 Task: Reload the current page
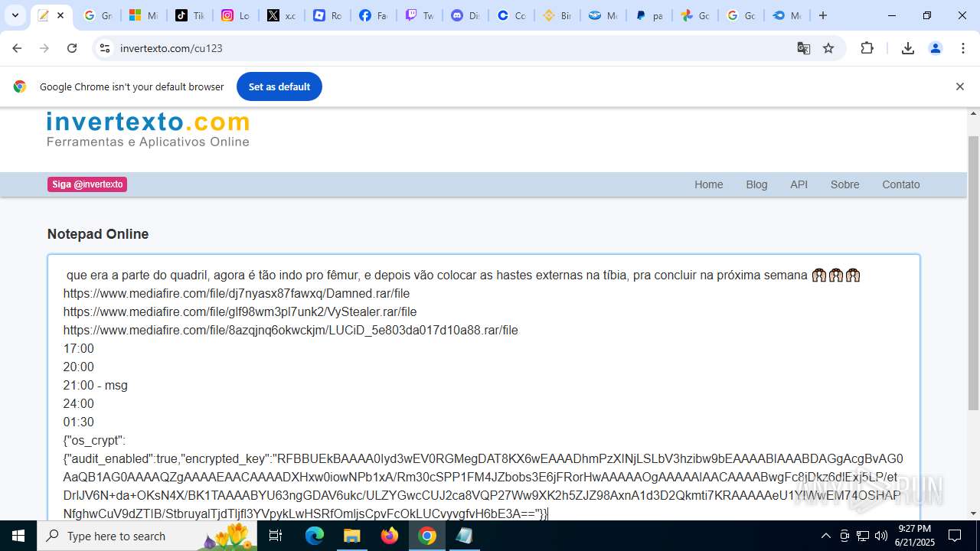coord(72,48)
